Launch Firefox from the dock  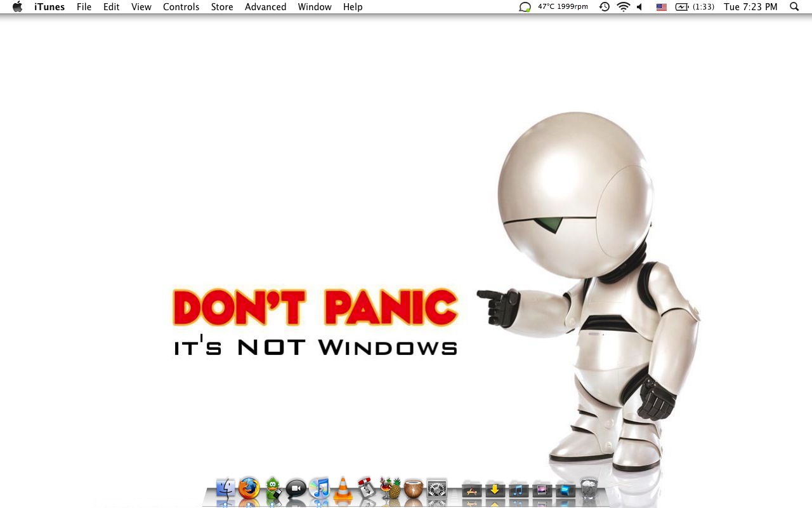point(249,488)
